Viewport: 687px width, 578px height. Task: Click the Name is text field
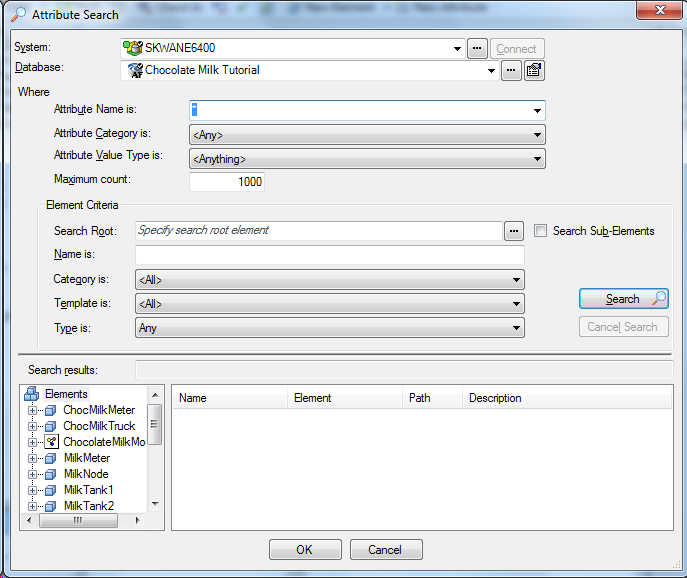[329, 255]
